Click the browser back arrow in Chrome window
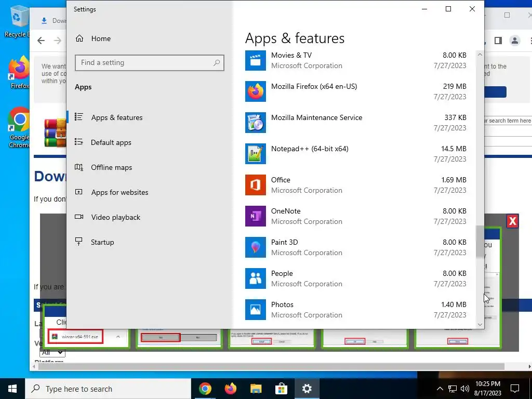532x399 pixels. pyautogui.click(x=41, y=41)
